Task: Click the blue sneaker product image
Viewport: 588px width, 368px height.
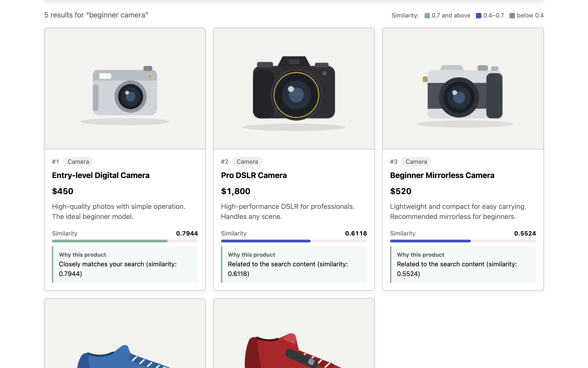Action: point(125,333)
